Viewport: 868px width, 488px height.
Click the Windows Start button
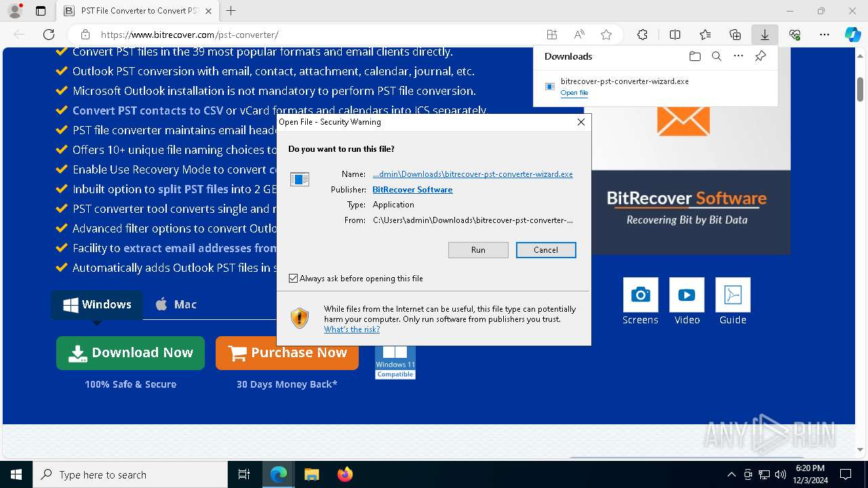[x=16, y=474]
